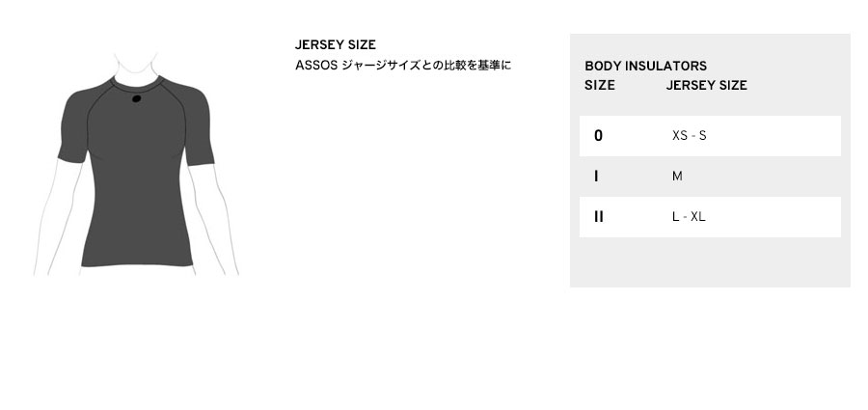This screenshot has width=868, height=410.
Task: Click the XS - S jersey size value
Action: (x=690, y=136)
